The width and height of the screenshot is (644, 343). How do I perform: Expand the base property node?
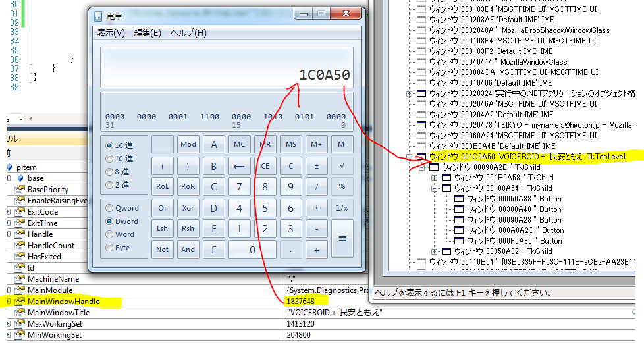point(9,178)
